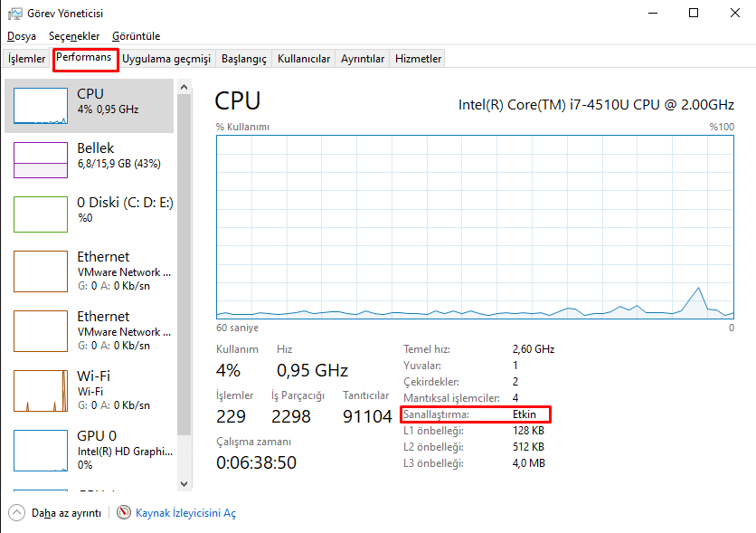Open the Dosya menu
The height and width of the screenshot is (533, 756).
tap(22, 36)
